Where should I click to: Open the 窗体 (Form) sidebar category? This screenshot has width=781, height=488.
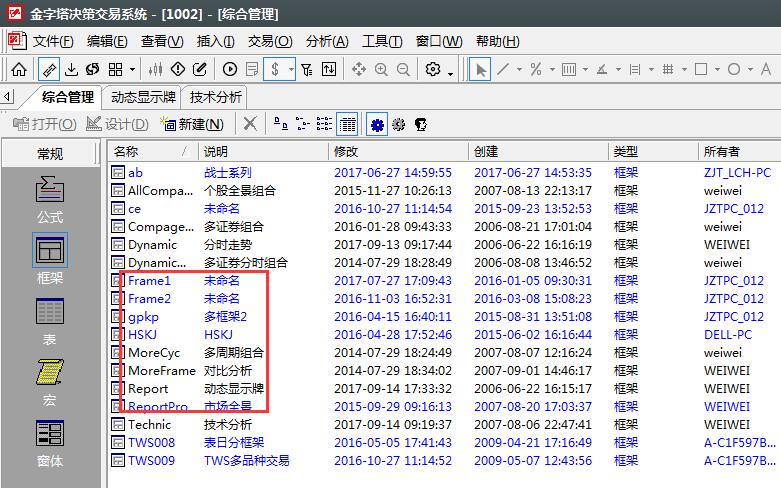point(49,442)
